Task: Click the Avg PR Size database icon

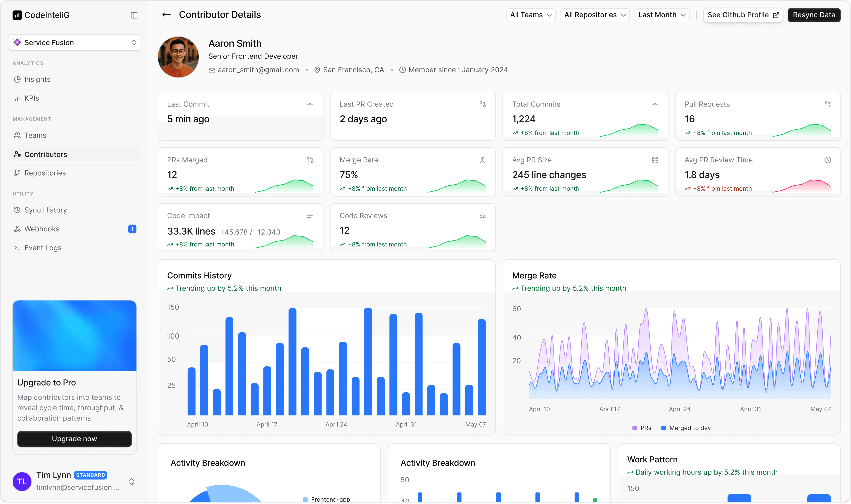Action: point(655,160)
